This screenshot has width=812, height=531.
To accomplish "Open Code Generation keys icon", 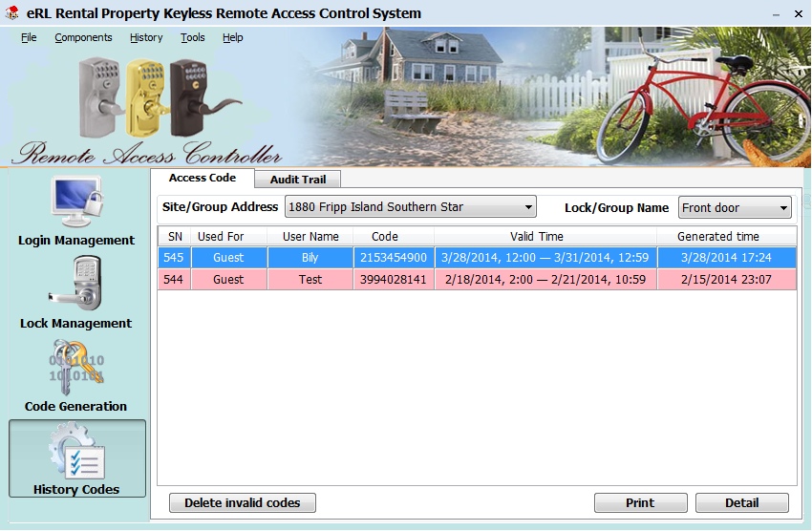I will [76, 367].
